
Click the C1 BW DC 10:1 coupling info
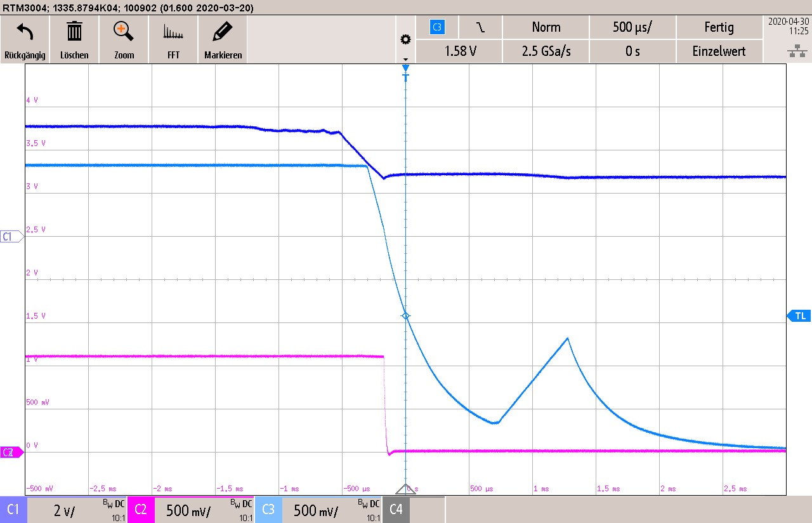point(114,510)
